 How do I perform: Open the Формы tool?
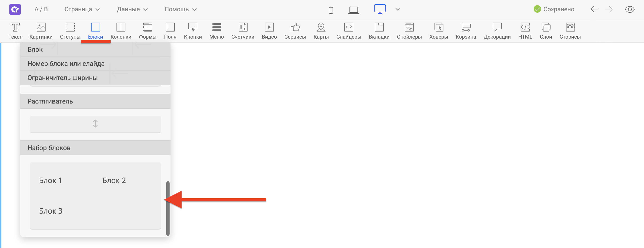pyautogui.click(x=147, y=31)
